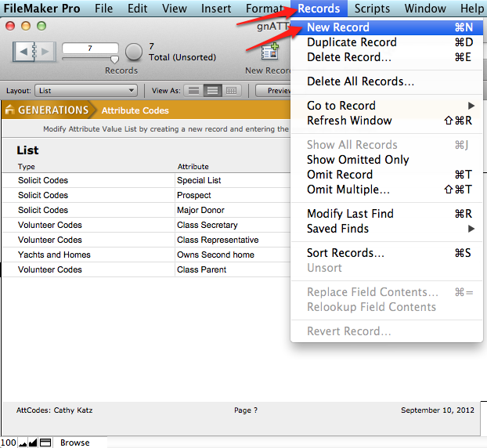The width and height of the screenshot is (487, 448).
Task: Select List view toggle button
Action: coord(212,91)
